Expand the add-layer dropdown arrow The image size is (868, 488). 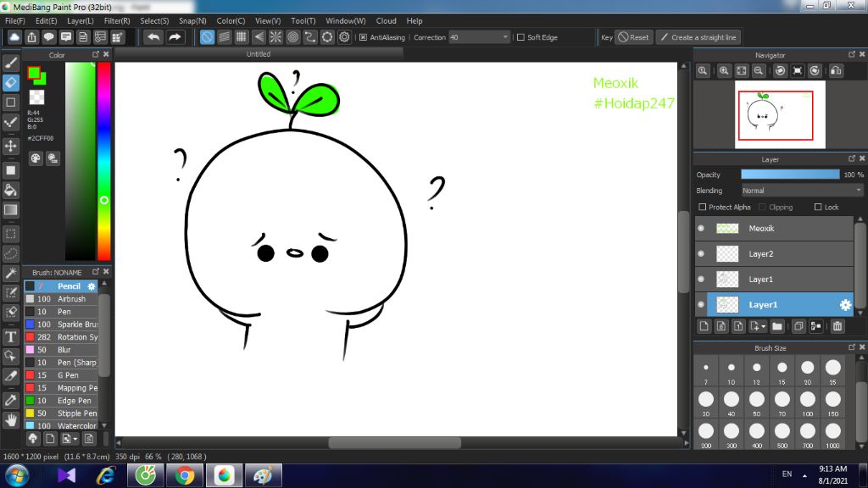tap(764, 326)
